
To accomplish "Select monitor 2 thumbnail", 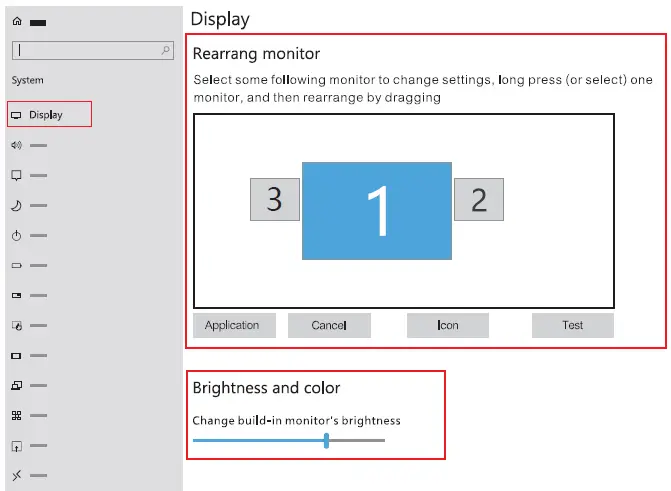I will point(478,200).
